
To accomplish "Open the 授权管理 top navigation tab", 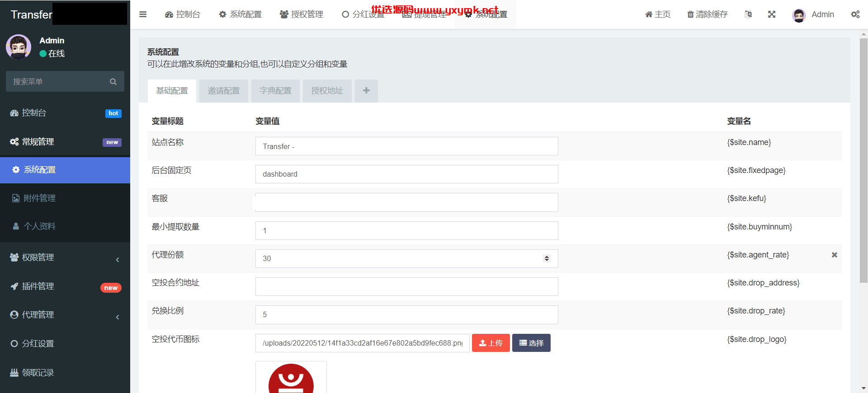I will pos(302,14).
